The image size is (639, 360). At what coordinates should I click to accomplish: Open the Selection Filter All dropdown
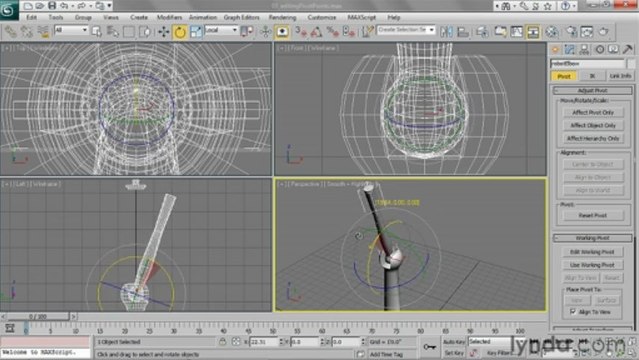[x=71, y=30]
